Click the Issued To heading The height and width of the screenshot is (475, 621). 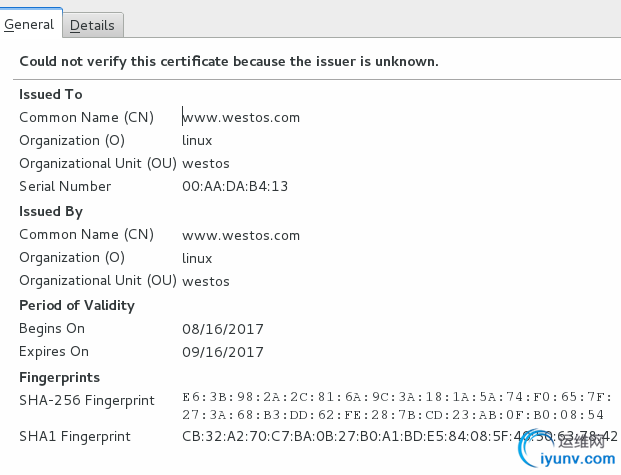click(51, 94)
